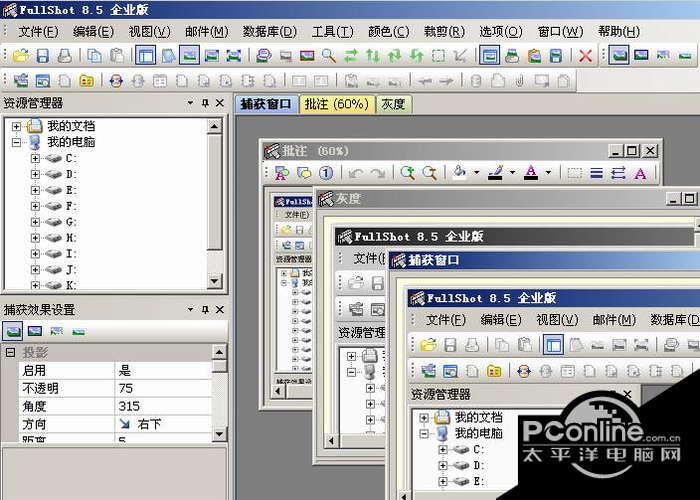Print with the printer toolbar icon
This screenshot has height=500, width=700.
pos(65,55)
